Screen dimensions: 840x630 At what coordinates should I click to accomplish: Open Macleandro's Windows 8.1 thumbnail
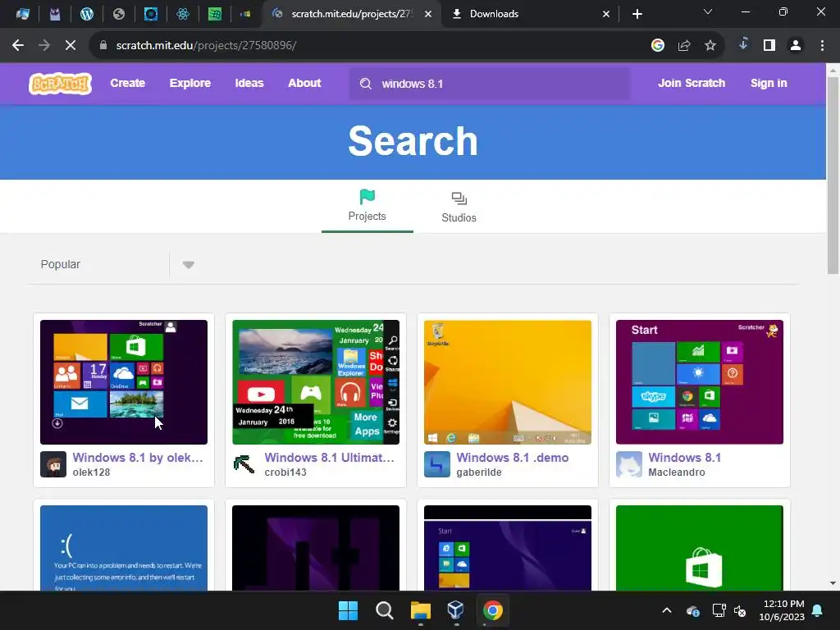(699, 382)
